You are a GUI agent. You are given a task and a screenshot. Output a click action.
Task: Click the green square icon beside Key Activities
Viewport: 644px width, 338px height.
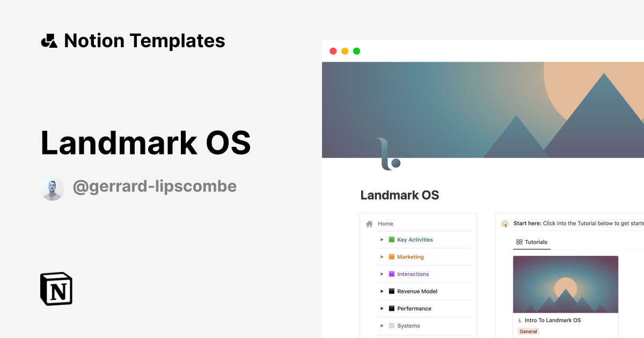coord(391,239)
